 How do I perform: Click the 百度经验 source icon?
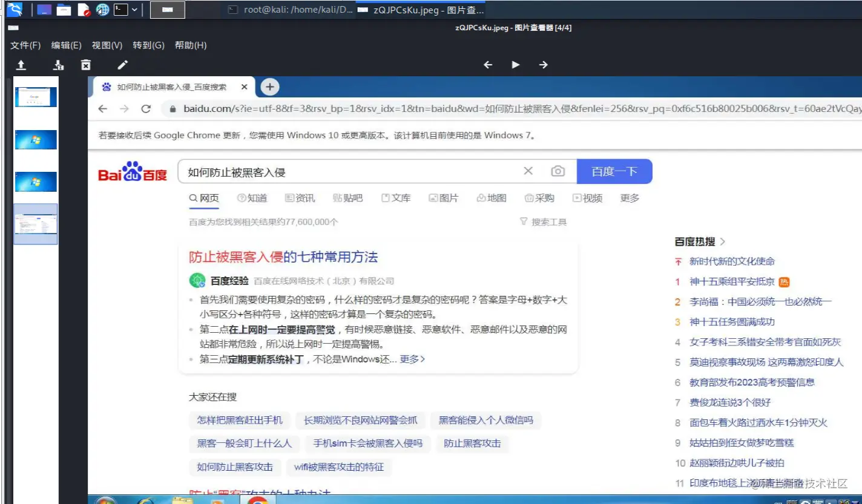pos(197,281)
